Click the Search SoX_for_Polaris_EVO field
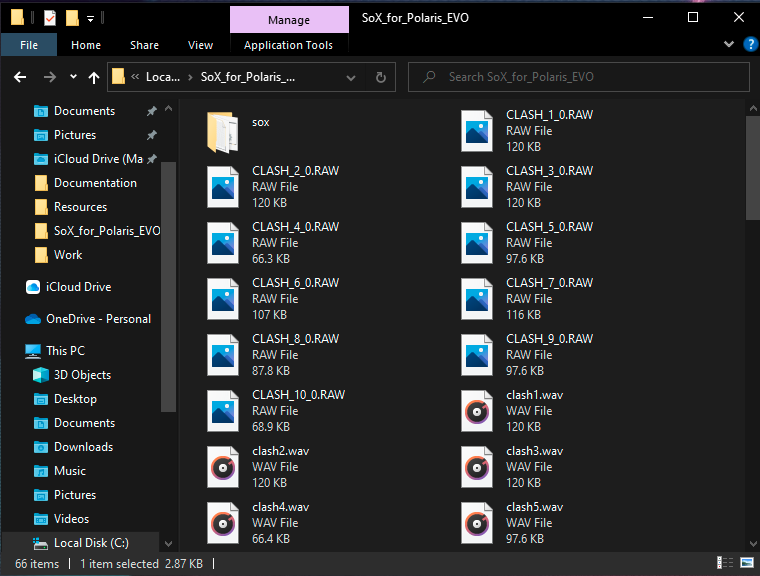The width and height of the screenshot is (760, 576). click(x=590, y=77)
